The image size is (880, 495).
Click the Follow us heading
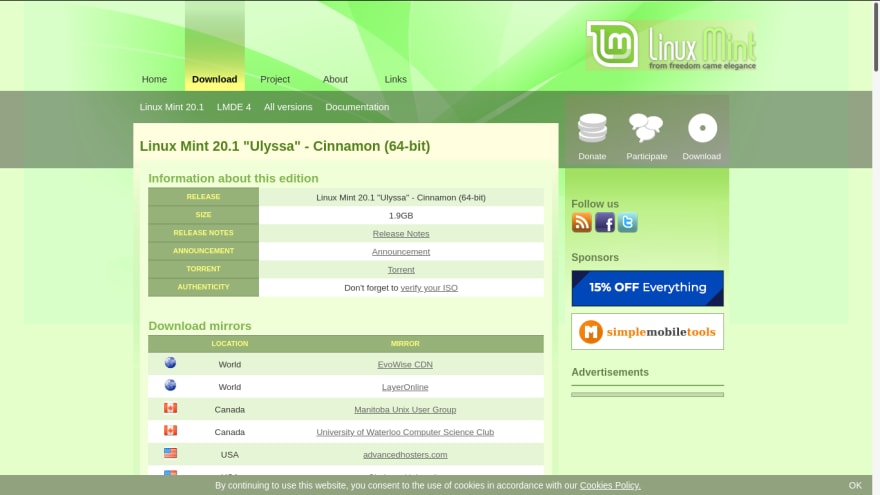(x=595, y=204)
